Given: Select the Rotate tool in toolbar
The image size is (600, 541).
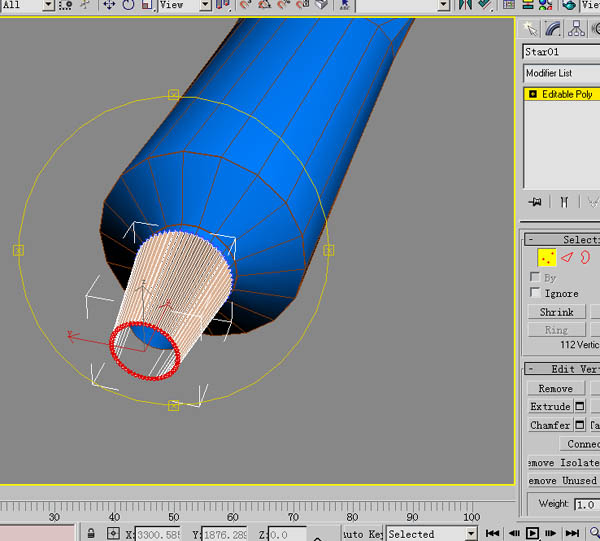Looking at the screenshot, I should point(129,5).
